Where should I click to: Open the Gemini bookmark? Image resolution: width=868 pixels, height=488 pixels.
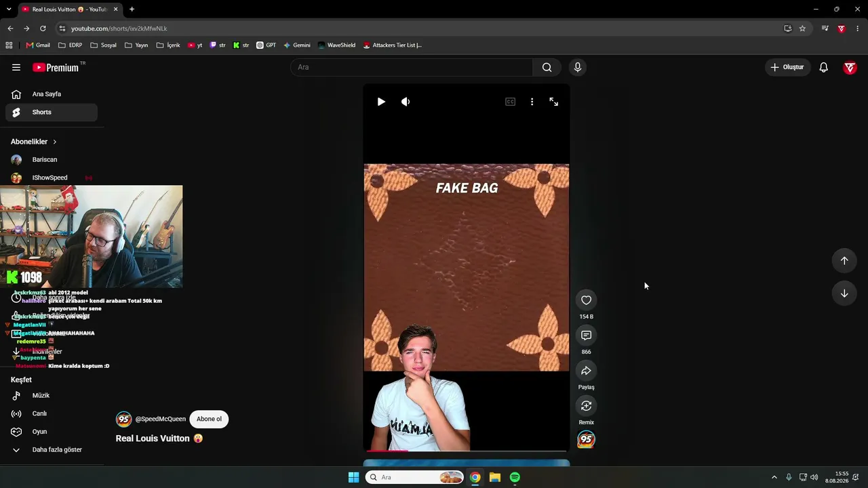pyautogui.click(x=297, y=45)
